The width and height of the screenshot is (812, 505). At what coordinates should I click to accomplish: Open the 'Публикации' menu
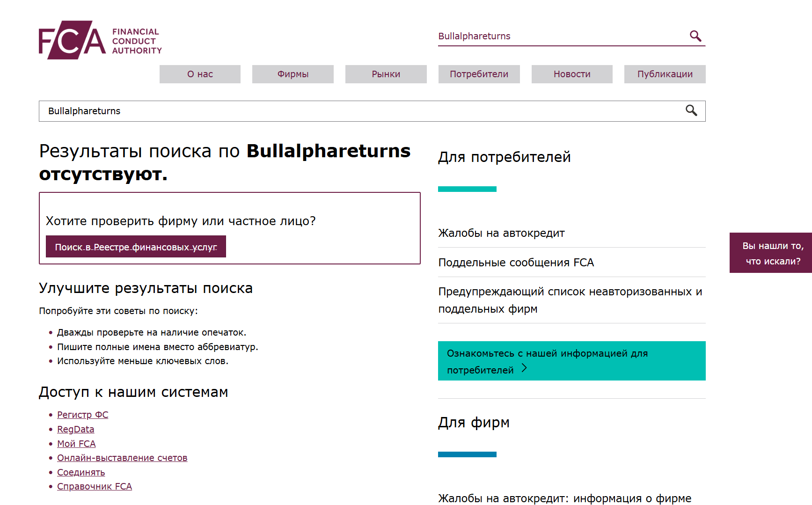(x=665, y=74)
